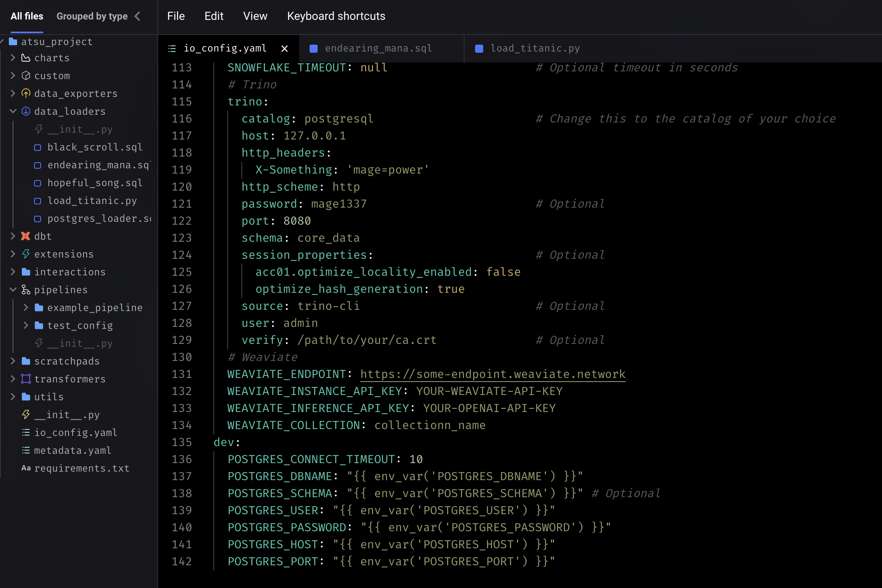Open Keyboard shortcuts menu
Screen dimensions: 882x588
pos(336,16)
